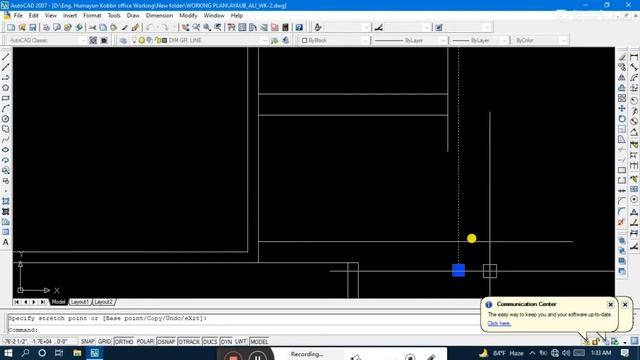This screenshot has height=360, width=640.
Task: Select the Copy object modify tool
Action: 622,67
